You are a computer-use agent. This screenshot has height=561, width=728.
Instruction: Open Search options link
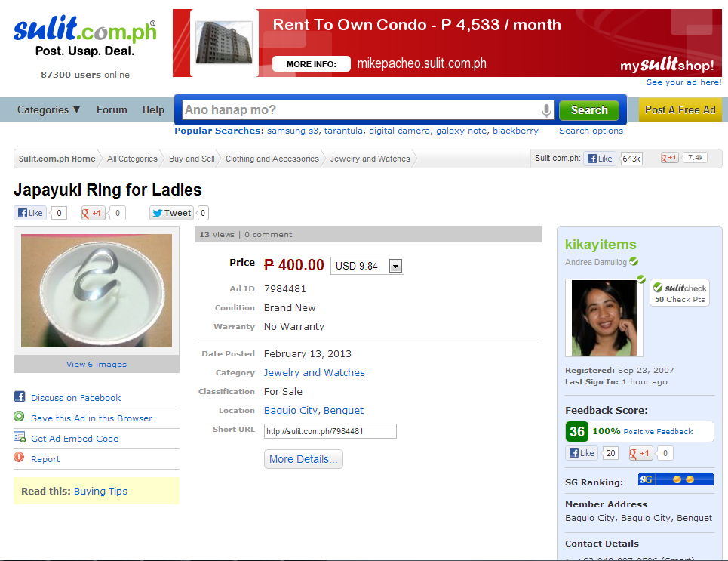click(591, 131)
